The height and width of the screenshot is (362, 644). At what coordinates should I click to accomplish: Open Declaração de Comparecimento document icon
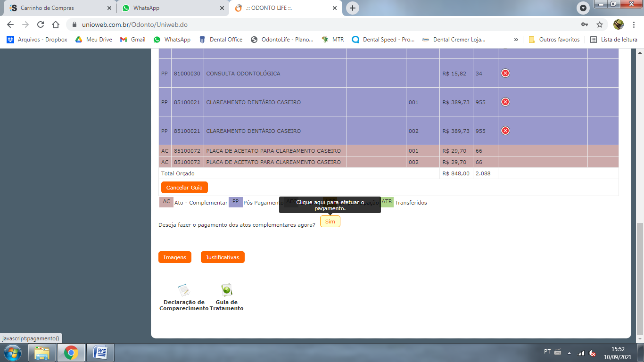(183, 290)
